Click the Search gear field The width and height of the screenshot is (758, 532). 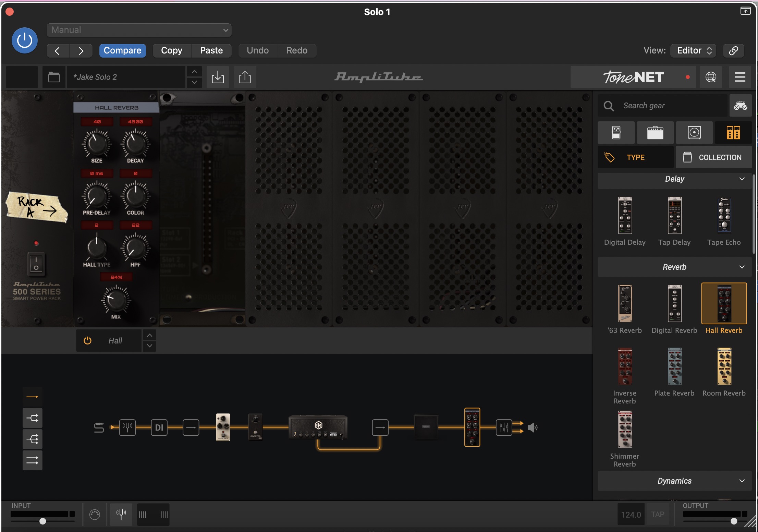pyautogui.click(x=663, y=106)
